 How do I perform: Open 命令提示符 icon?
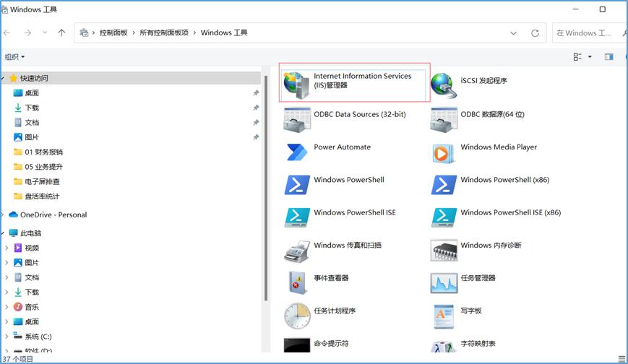297,345
